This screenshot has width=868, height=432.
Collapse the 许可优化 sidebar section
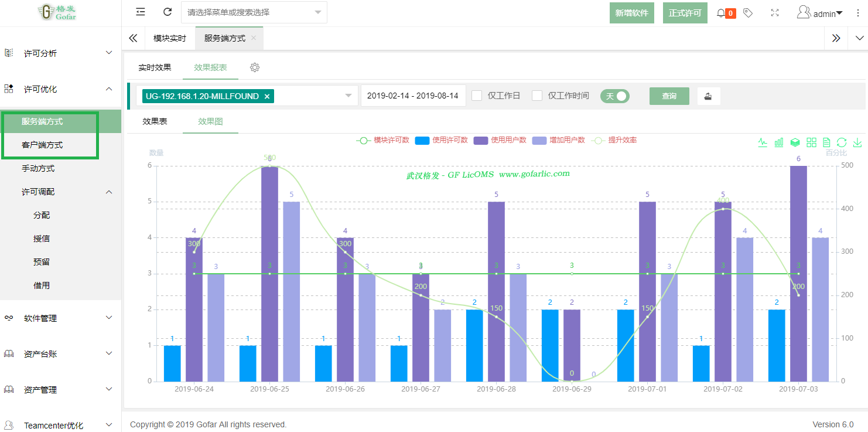pyautogui.click(x=109, y=89)
